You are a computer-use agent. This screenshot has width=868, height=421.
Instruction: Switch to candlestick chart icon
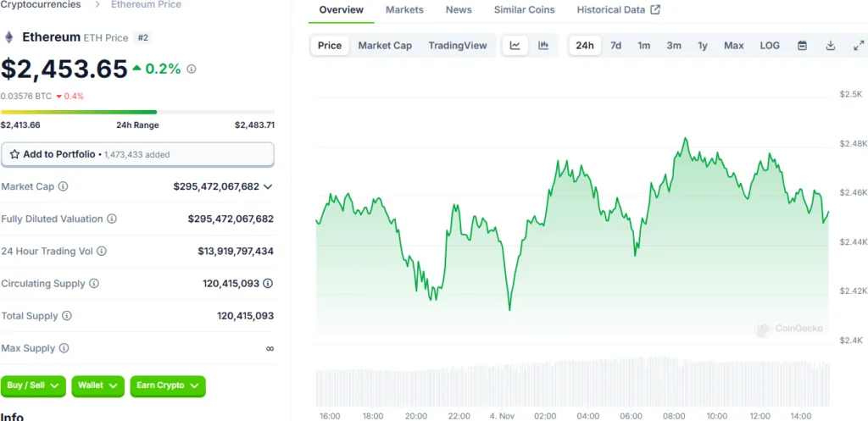[543, 46]
